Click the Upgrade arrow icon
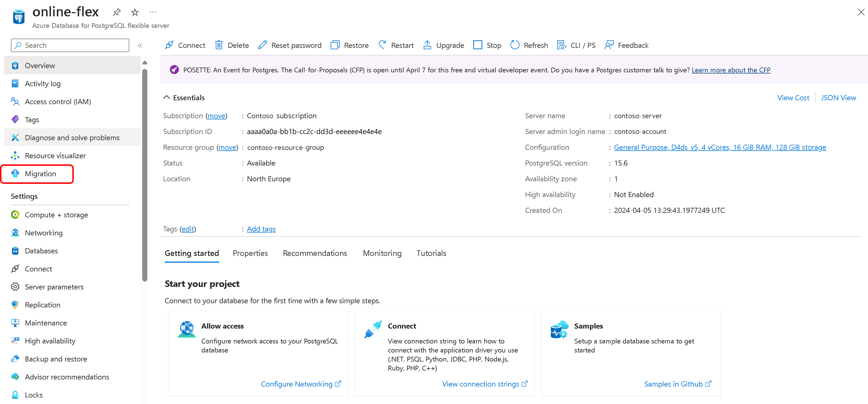868x404 pixels. click(427, 45)
